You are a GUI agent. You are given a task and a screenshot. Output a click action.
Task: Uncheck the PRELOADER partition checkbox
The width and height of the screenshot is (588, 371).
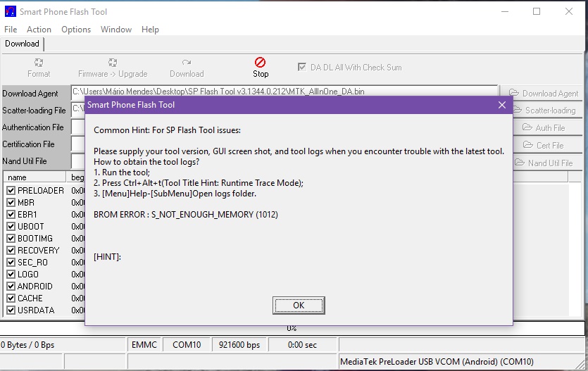11,191
